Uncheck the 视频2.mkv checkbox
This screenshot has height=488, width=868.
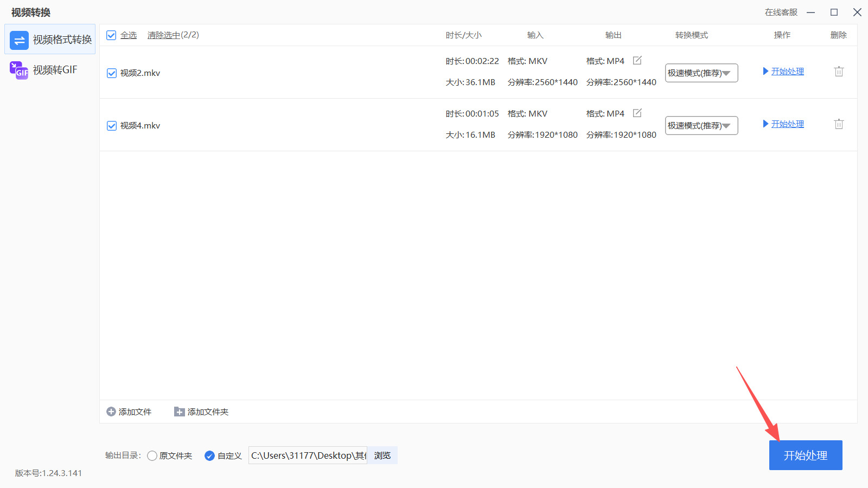pos(112,73)
